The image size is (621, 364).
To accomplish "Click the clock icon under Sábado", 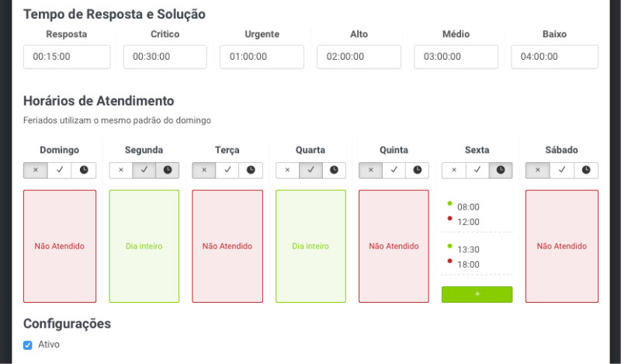I will [x=586, y=170].
